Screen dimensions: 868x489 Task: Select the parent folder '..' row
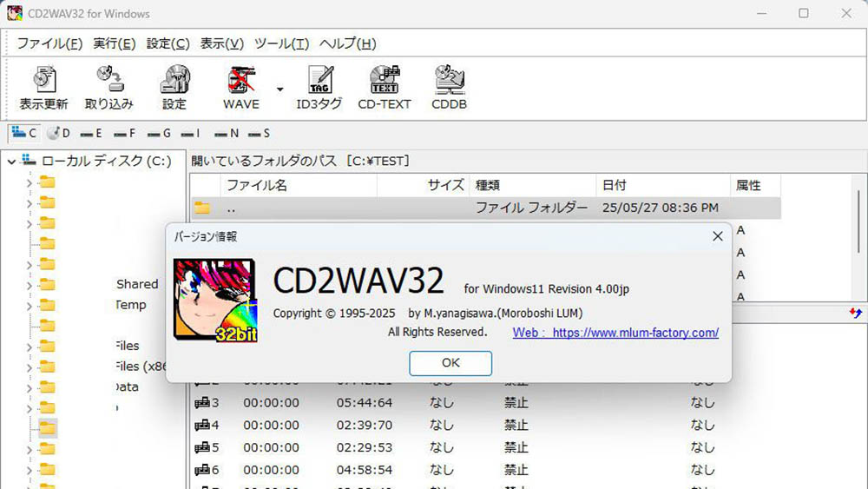[x=486, y=208]
